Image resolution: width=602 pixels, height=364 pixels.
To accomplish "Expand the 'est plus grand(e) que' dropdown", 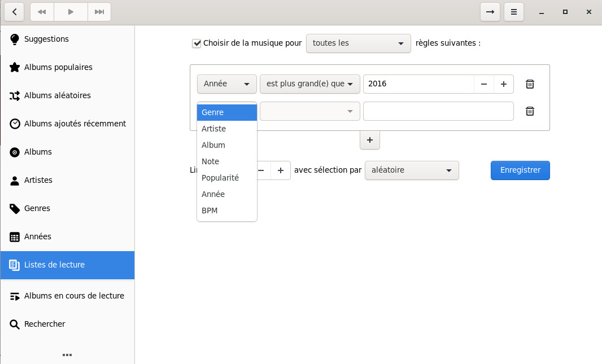I will coord(309,84).
